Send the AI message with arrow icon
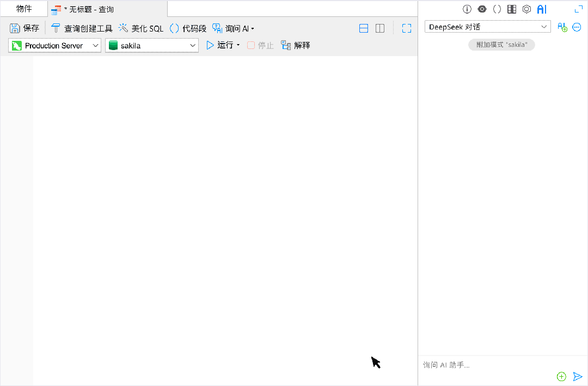Screen dimensions: 588x386 point(578,377)
